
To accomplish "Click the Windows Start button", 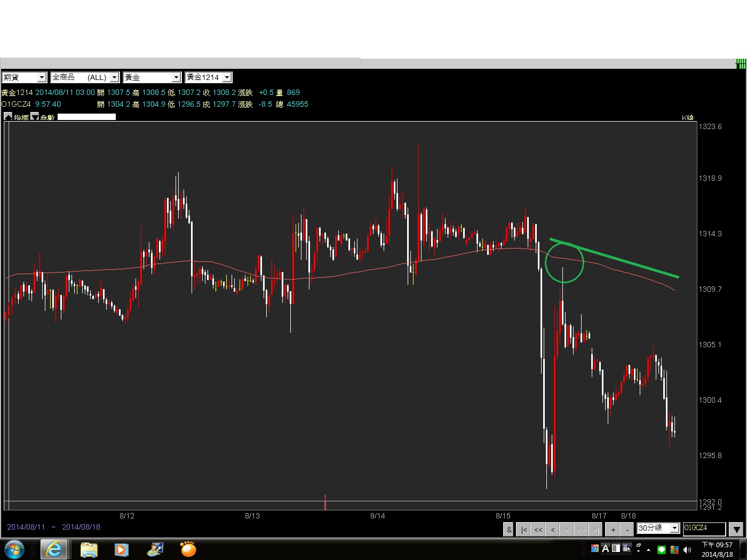I will tap(14, 549).
